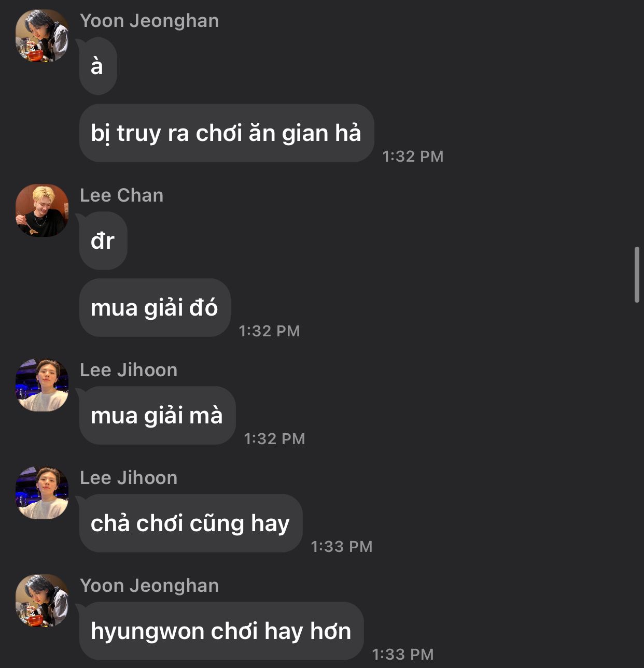
Task: Click Lee Chan's profile picture
Action: (x=42, y=210)
